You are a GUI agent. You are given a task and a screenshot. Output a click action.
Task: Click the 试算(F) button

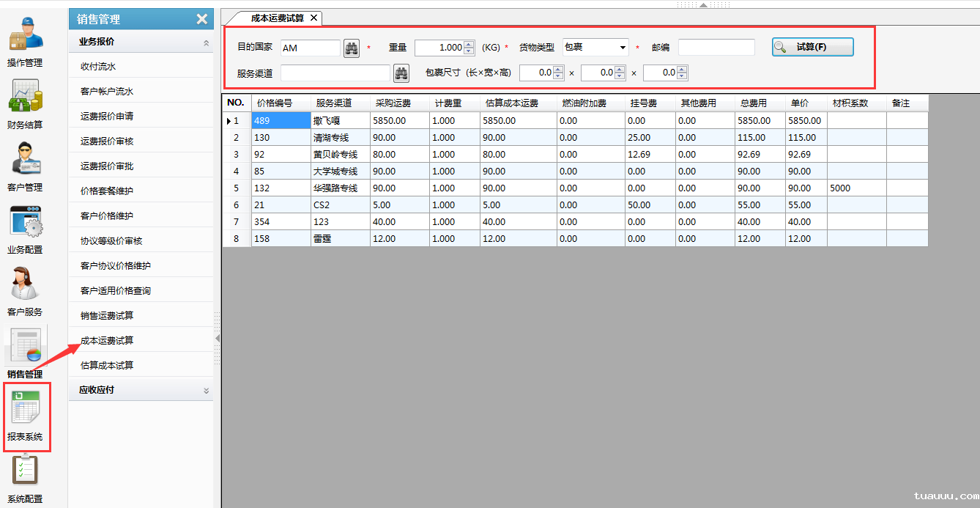(x=812, y=46)
